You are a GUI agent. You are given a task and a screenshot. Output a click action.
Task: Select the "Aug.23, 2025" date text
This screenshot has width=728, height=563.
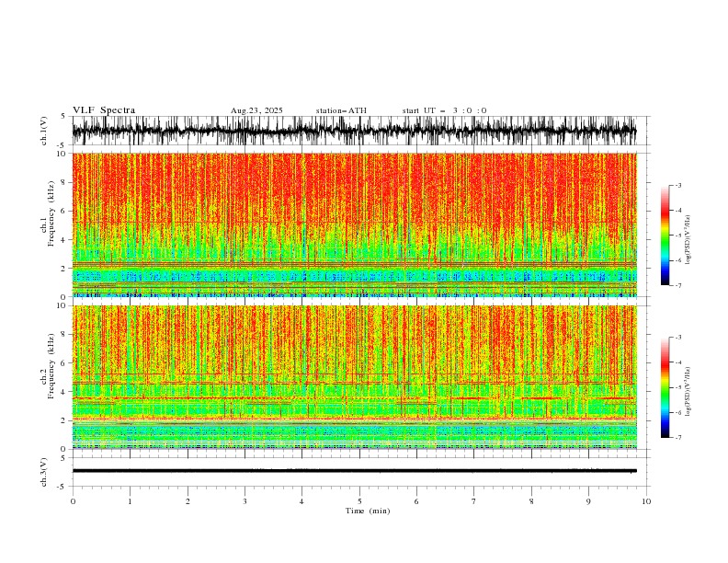coord(256,110)
